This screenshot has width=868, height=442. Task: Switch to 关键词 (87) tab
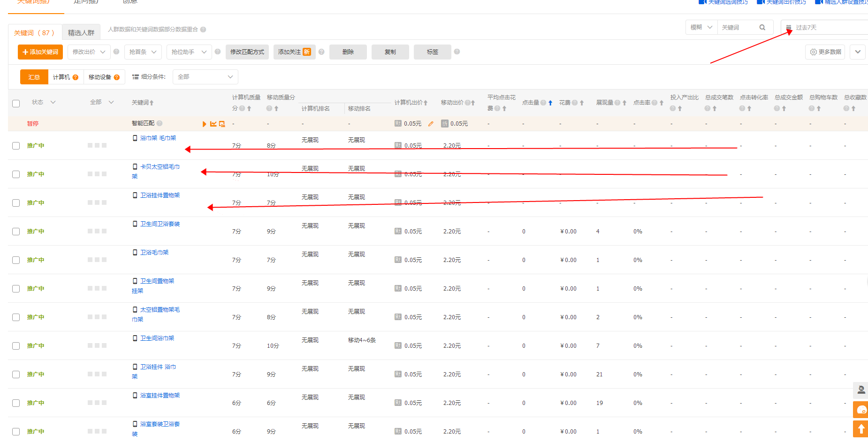click(x=35, y=33)
